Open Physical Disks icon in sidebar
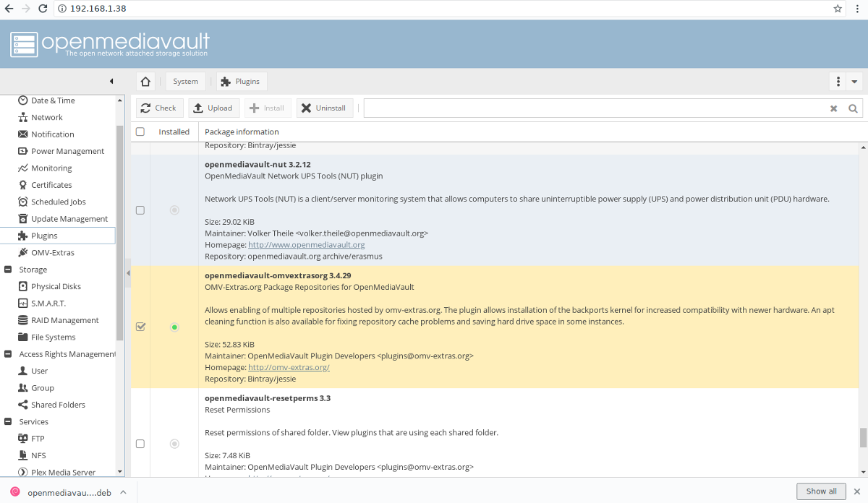This screenshot has height=503, width=868. click(23, 286)
